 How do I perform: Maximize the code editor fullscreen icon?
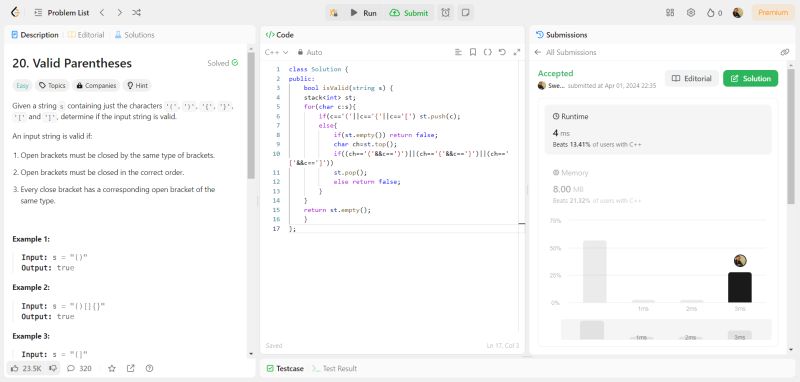(x=517, y=52)
